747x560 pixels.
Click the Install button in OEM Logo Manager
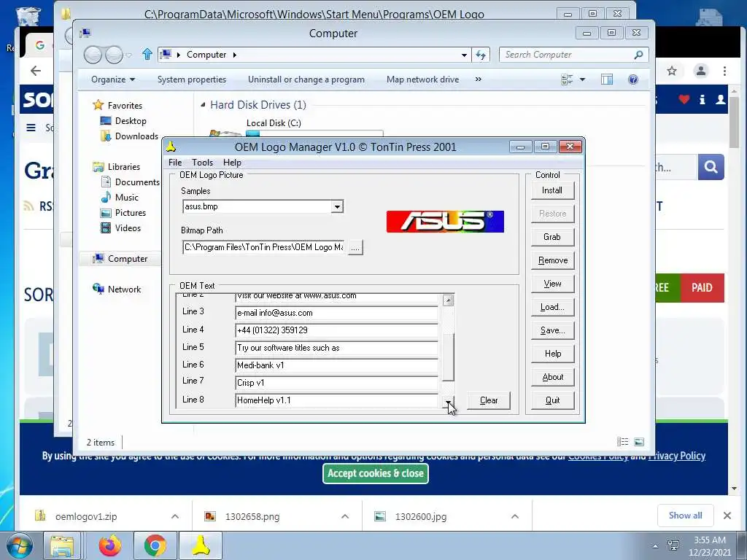tap(552, 190)
